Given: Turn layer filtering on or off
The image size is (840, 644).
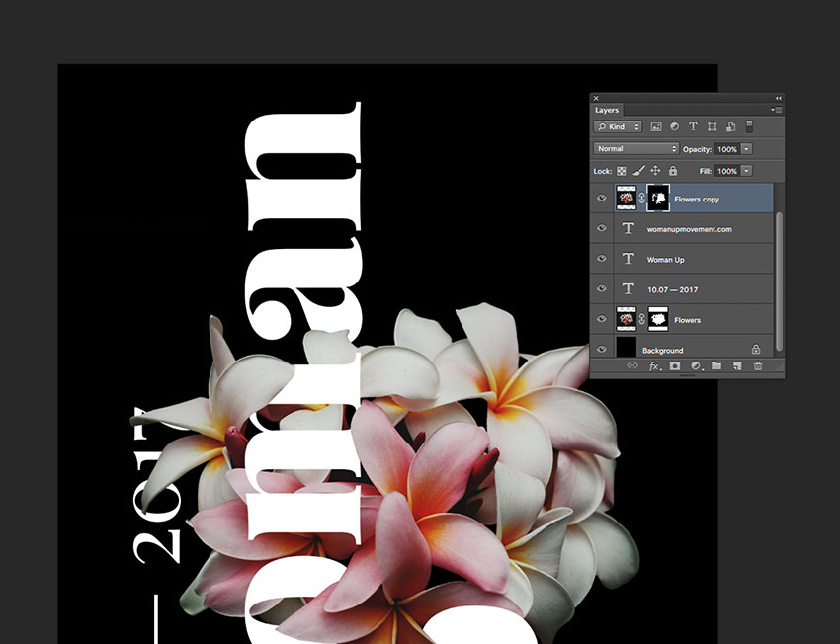Looking at the screenshot, I should (x=749, y=126).
